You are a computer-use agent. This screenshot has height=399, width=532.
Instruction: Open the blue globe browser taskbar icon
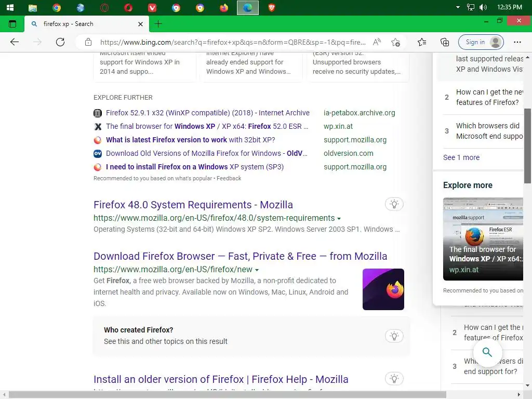click(81, 7)
